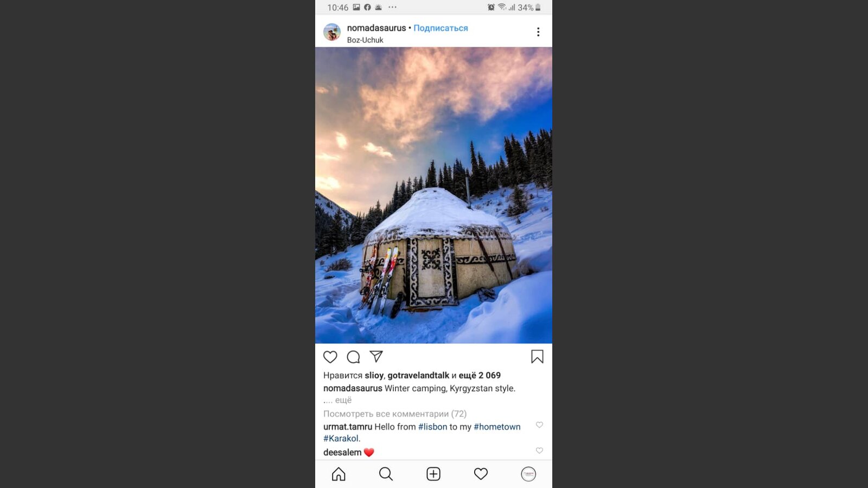
Task: Open the #lisbon hashtag
Action: tap(433, 427)
